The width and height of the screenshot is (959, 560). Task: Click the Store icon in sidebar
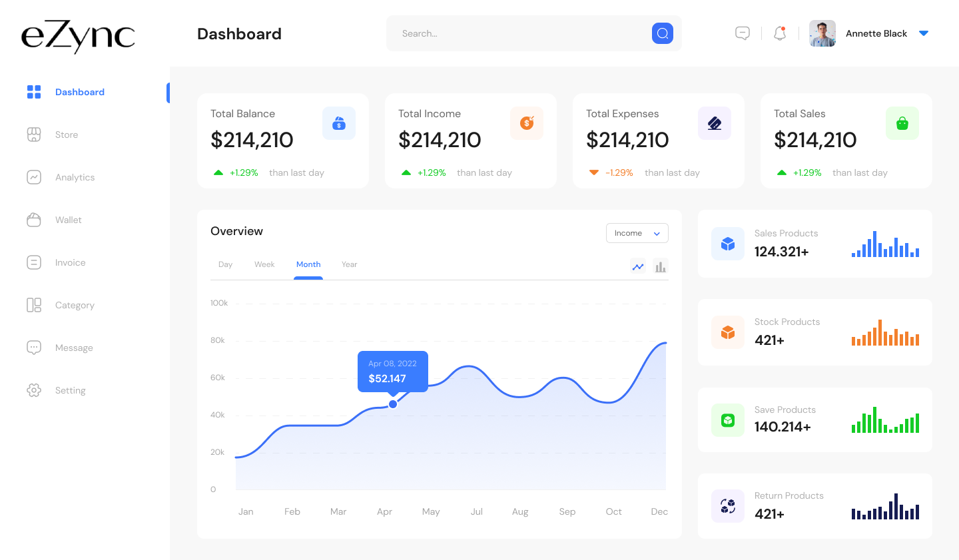(34, 135)
